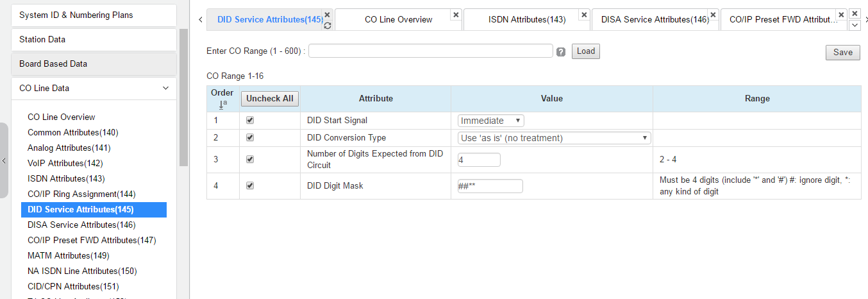Toggle the DID Conversion Type checkbox
Viewport: 868px width, 299px height.
pos(250,137)
